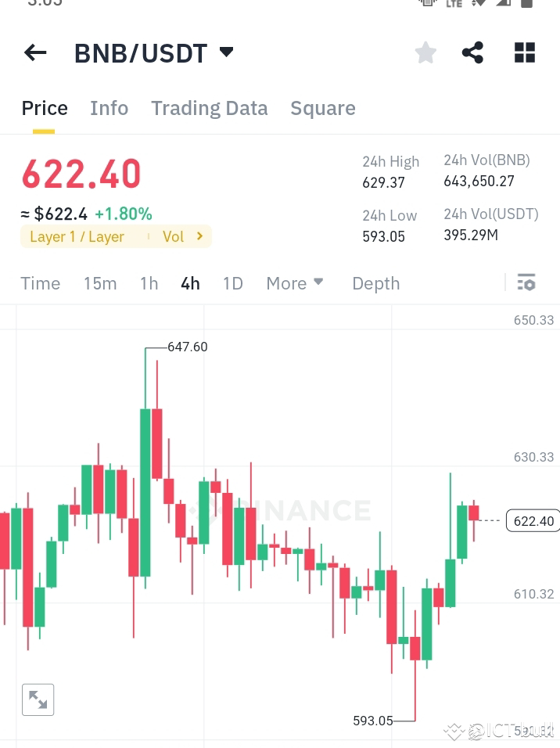Switch to the Info tab
The image size is (560, 748).
click(x=109, y=108)
